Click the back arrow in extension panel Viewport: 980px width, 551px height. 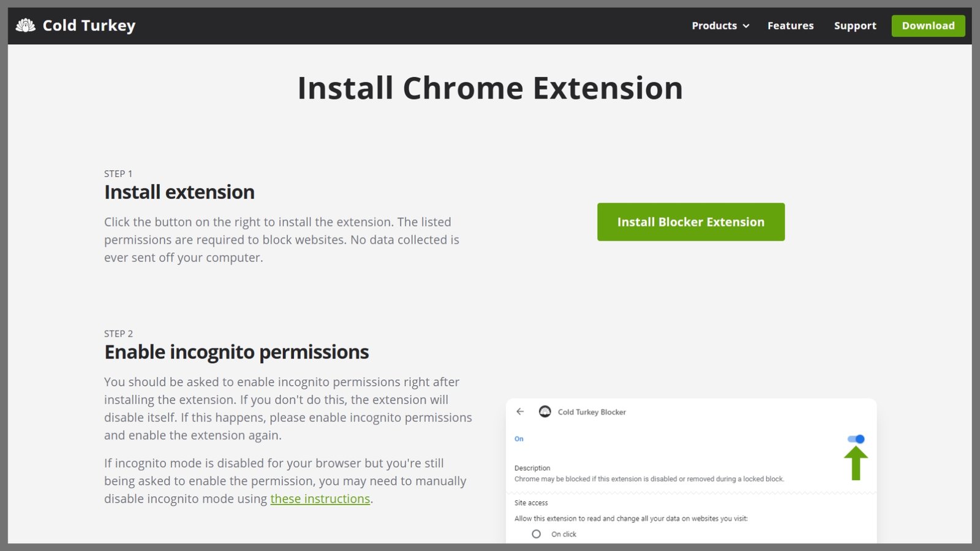520,411
